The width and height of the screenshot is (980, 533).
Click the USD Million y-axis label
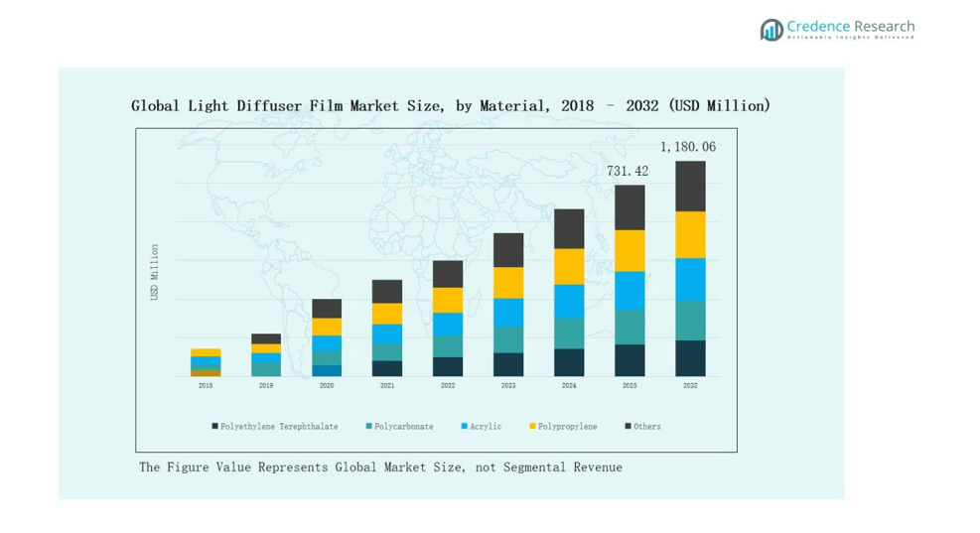[x=154, y=273]
